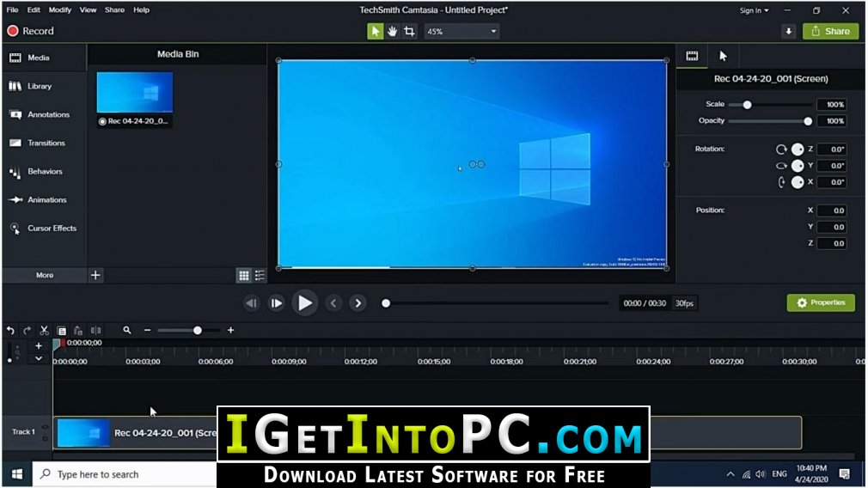The height and width of the screenshot is (488, 868).
Task: Switch media bin to grid view
Action: tap(243, 275)
